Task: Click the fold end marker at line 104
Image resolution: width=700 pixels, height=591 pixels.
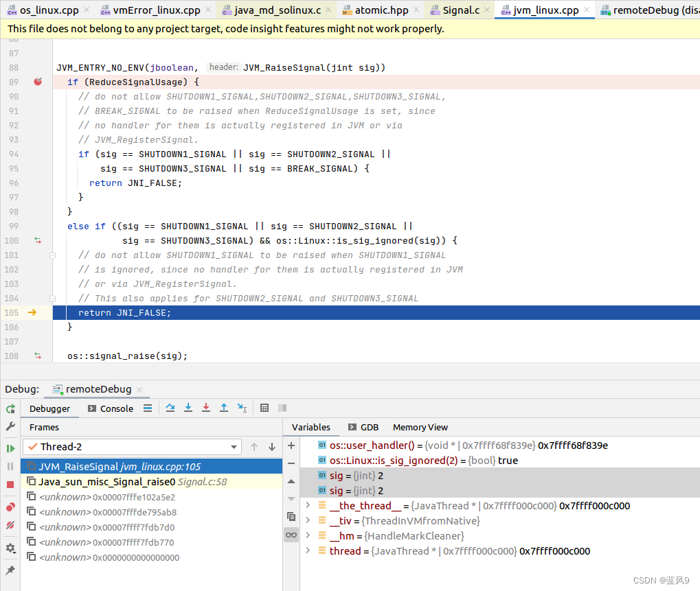Action: coord(52,299)
